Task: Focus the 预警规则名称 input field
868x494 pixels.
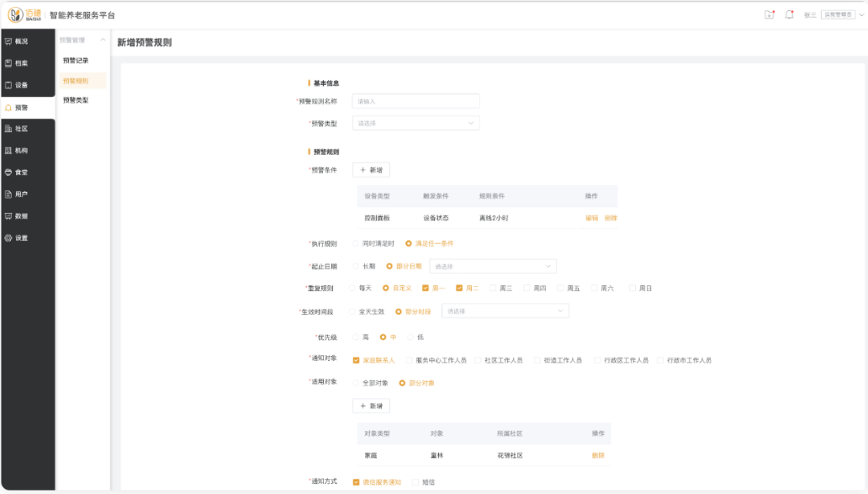Action: pos(415,101)
